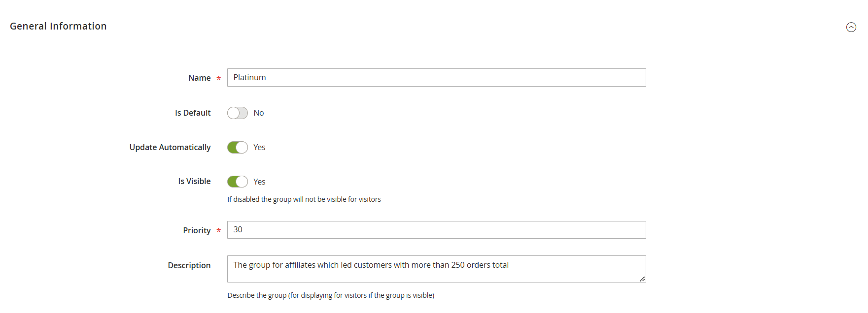The image size is (868, 313).
Task: Click the Is Visible field label
Action: pyautogui.click(x=194, y=181)
